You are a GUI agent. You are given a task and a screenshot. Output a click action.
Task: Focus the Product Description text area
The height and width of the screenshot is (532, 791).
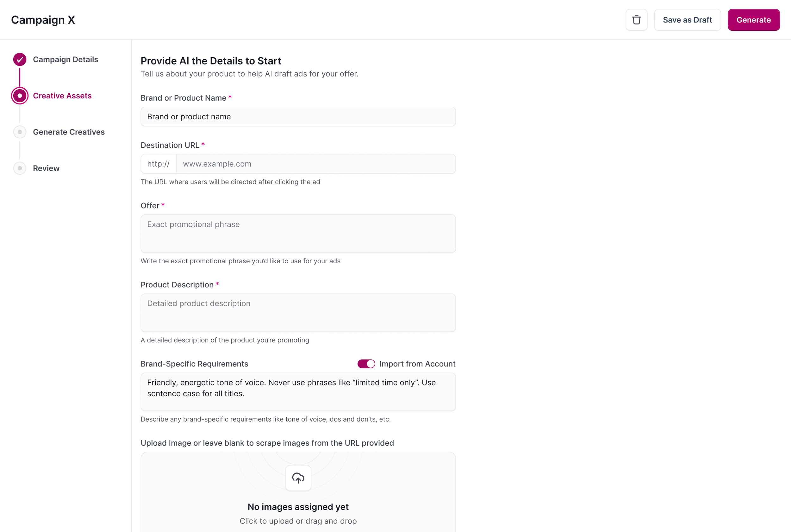tap(298, 312)
